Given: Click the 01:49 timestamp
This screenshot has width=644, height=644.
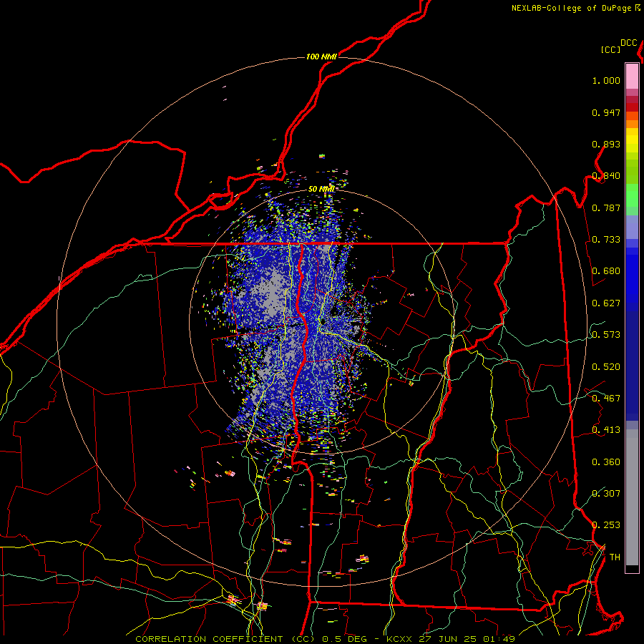Looking at the screenshot, I should (500, 639).
